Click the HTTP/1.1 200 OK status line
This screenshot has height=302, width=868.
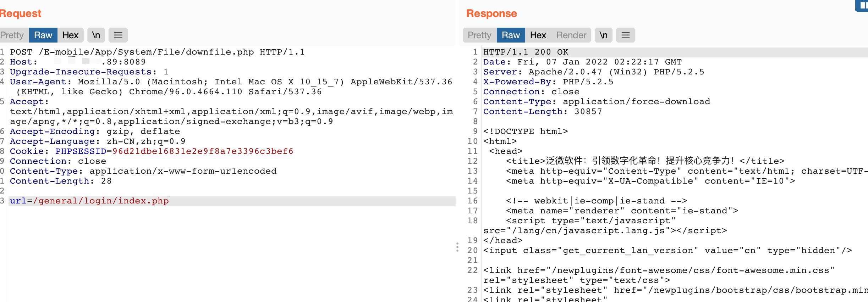point(526,52)
